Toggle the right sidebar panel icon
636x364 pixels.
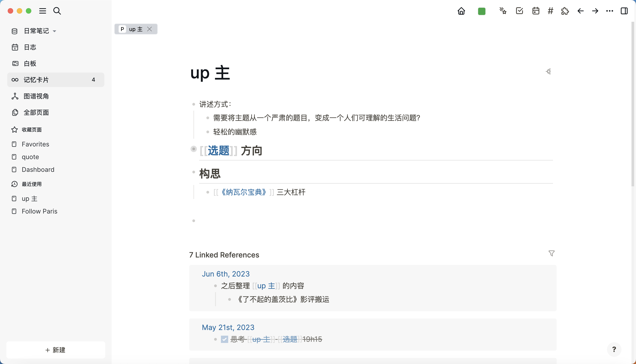pyautogui.click(x=624, y=11)
